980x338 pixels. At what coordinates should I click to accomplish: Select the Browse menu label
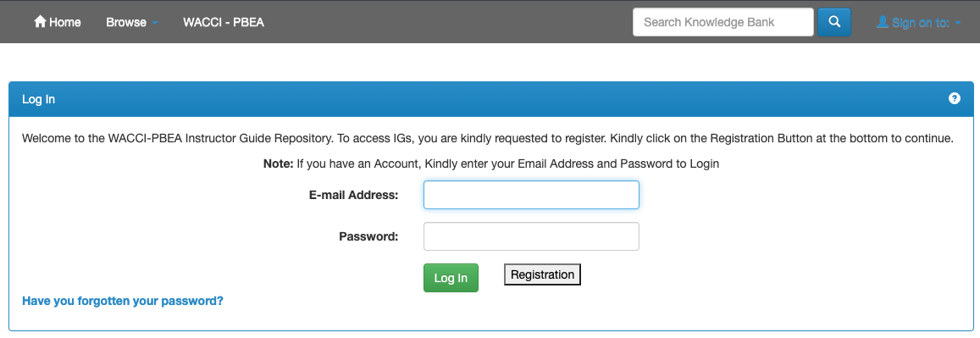126,23
